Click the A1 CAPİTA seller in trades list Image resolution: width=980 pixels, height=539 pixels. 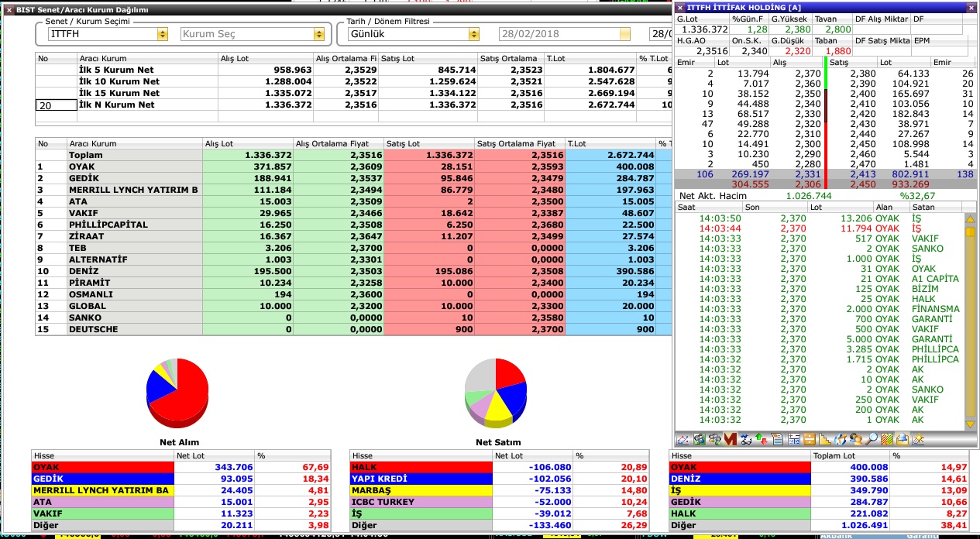point(935,279)
